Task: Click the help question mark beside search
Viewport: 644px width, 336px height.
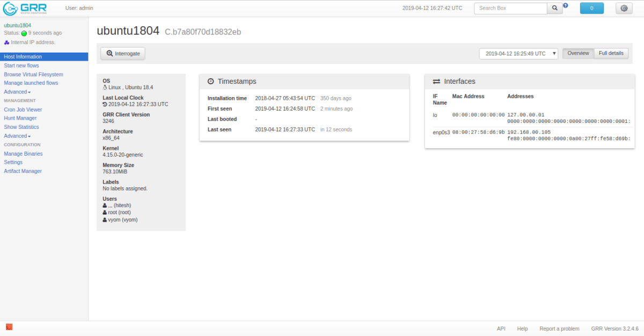Action: [x=565, y=5]
